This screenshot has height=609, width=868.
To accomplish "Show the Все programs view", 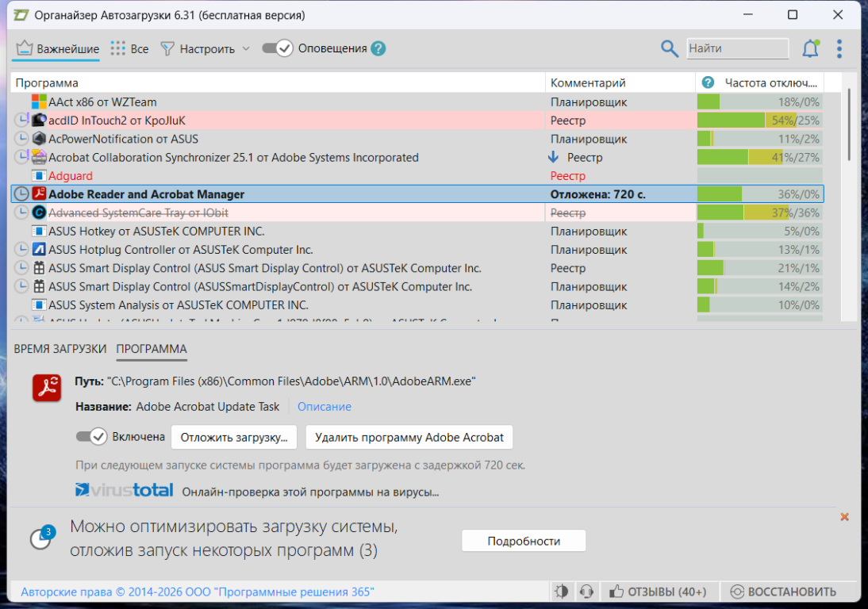I will coord(129,48).
